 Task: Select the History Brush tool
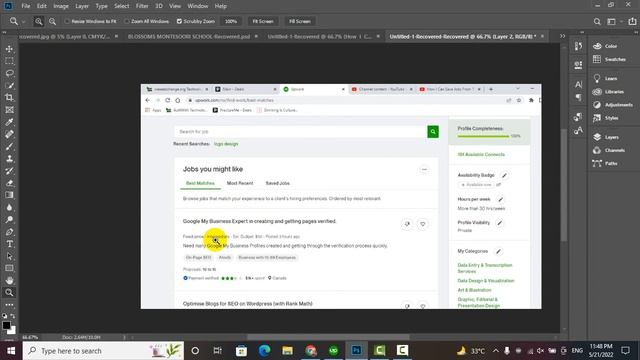pos(9,171)
